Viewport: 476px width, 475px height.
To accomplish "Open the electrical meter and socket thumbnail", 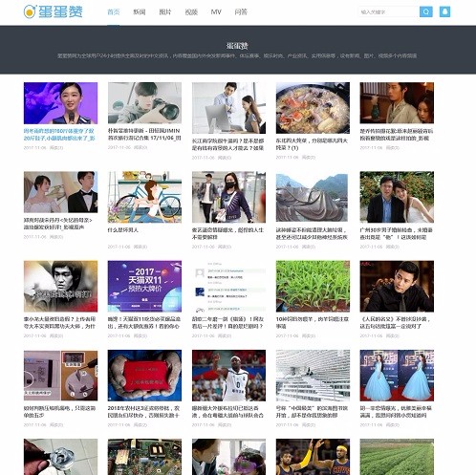I will pos(60,376).
